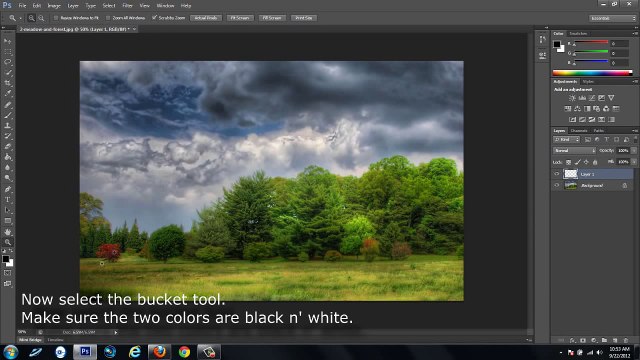The height and width of the screenshot is (360, 640).
Task: Open the Filter menu
Action: click(127, 6)
